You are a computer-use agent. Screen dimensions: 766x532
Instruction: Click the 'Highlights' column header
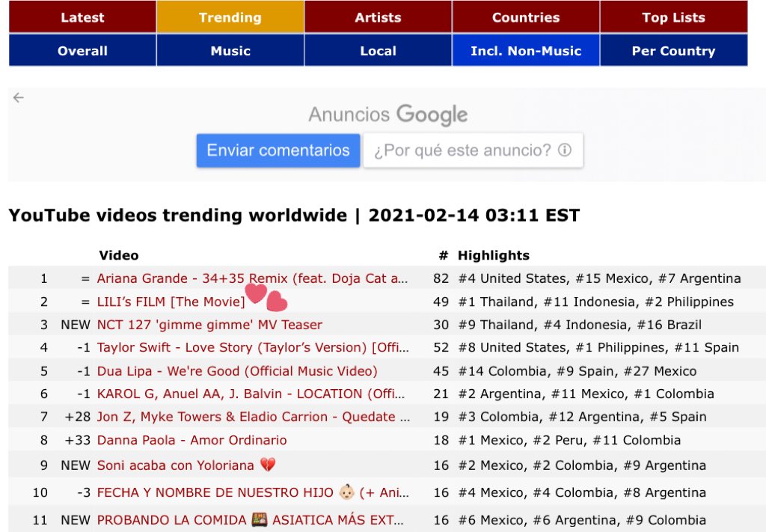pyautogui.click(x=494, y=255)
